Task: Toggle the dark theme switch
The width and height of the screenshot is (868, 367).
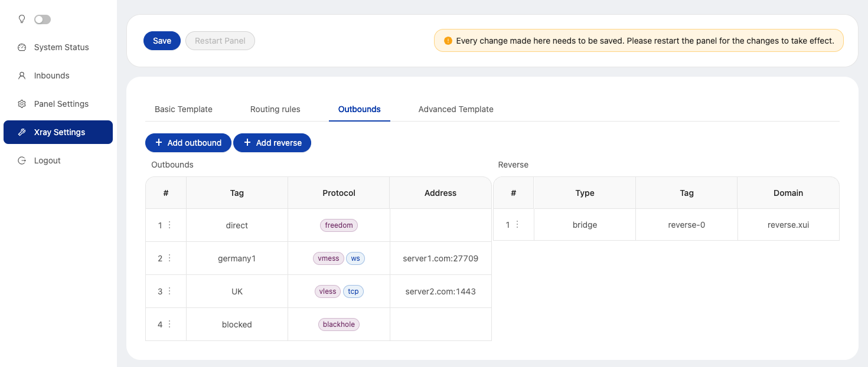Action: [x=43, y=19]
